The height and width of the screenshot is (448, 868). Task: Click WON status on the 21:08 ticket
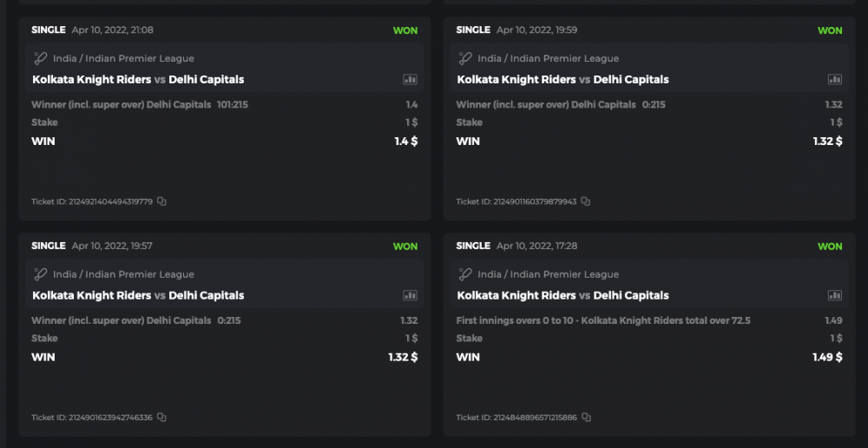click(405, 30)
